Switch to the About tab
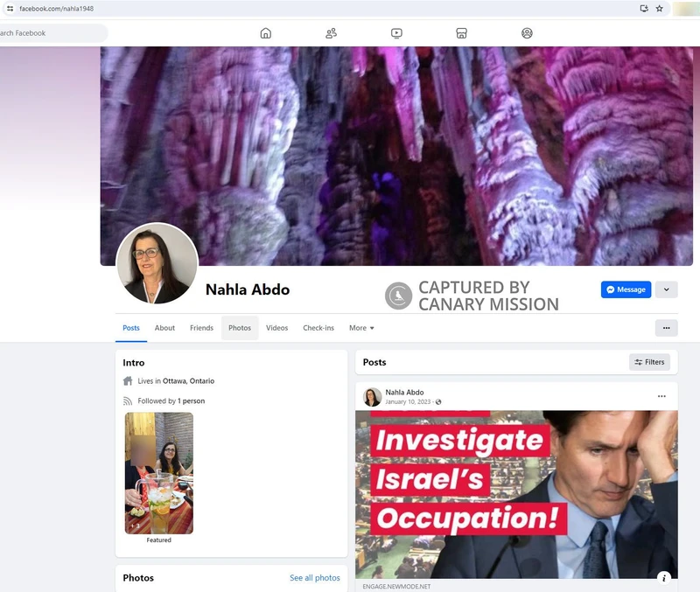The width and height of the screenshot is (700, 592). click(x=164, y=328)
